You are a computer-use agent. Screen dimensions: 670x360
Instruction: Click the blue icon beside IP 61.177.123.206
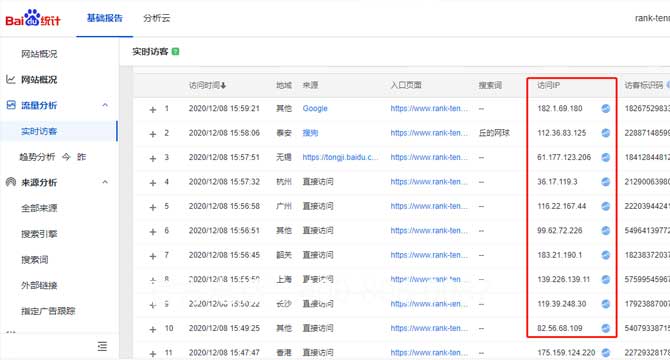[x=605, y=157]
